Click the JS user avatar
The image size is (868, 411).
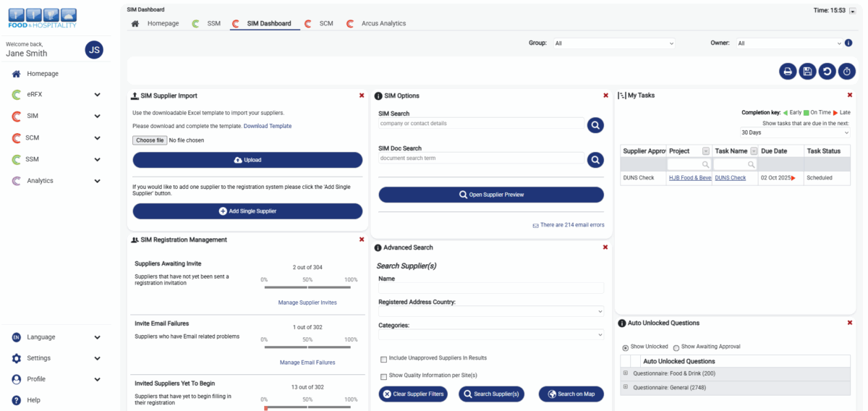click(94, 49)
